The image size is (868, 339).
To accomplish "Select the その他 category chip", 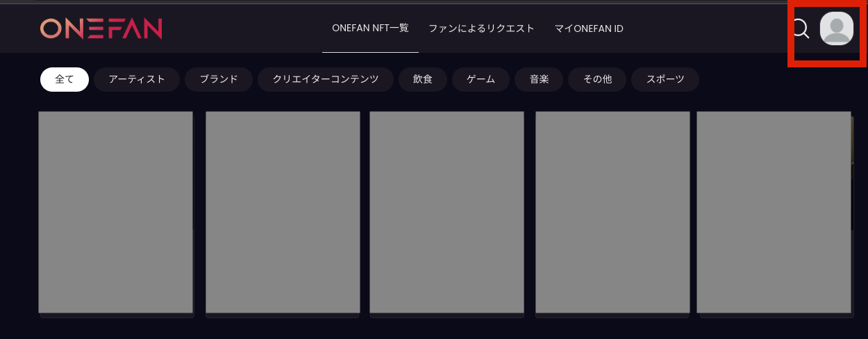I will tap(597, 79).
